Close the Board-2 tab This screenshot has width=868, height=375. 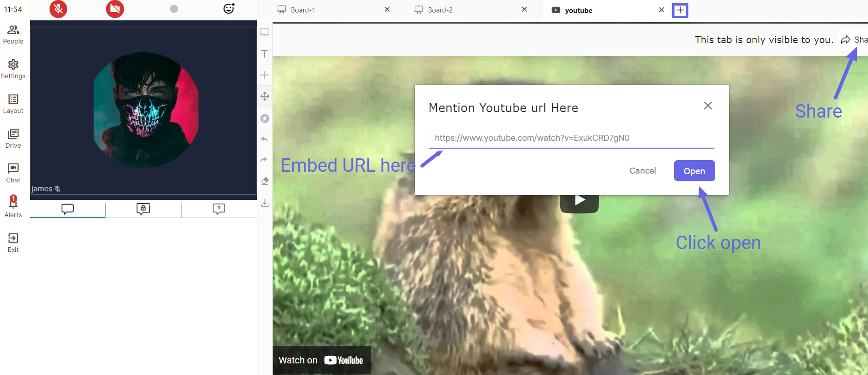pos(525,9)
